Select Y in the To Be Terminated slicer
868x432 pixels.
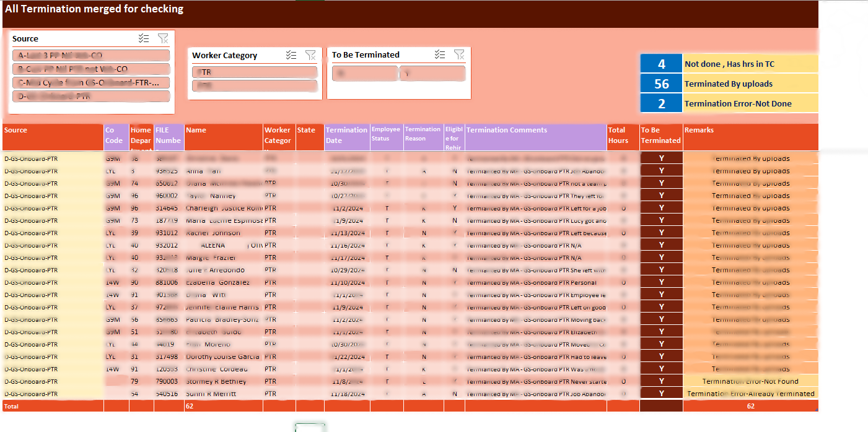coord(432,74)
